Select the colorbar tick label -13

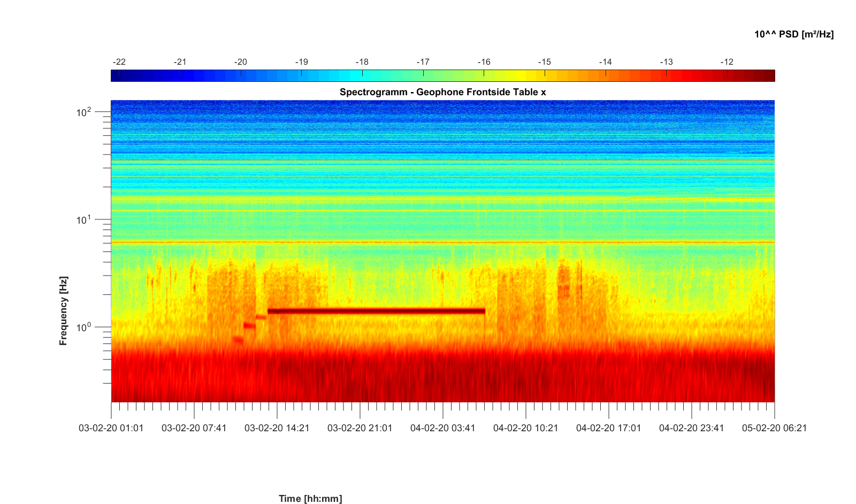pos(667,62)
